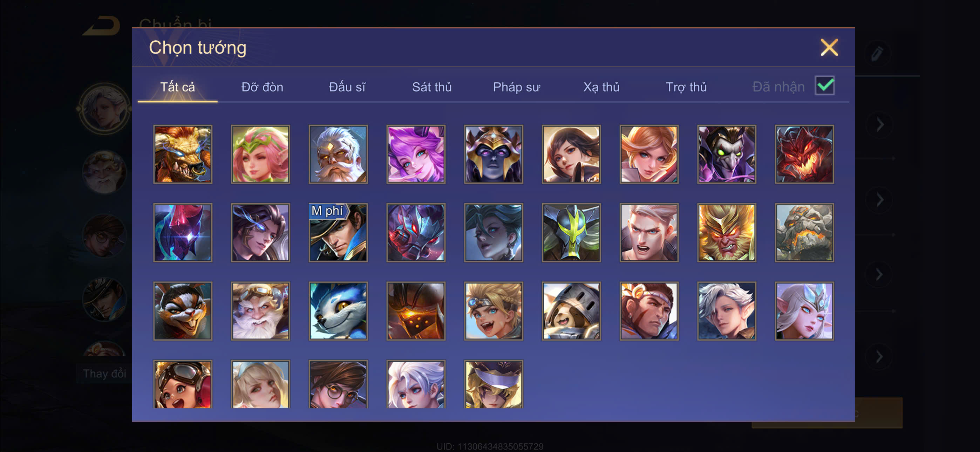980x452 pixels.
Task: Switch to the Trợ thủ tab
Action: click(x=686, y=87)
